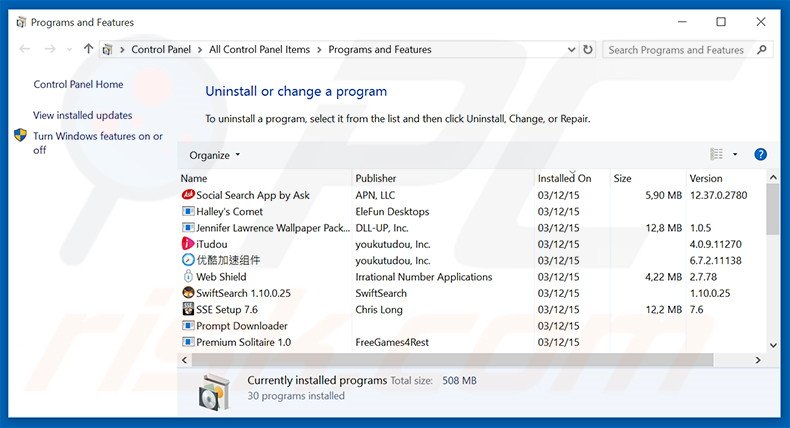Open Control Panel Home link
This screenshot has width=790, height=428.
tap(78, 84)
